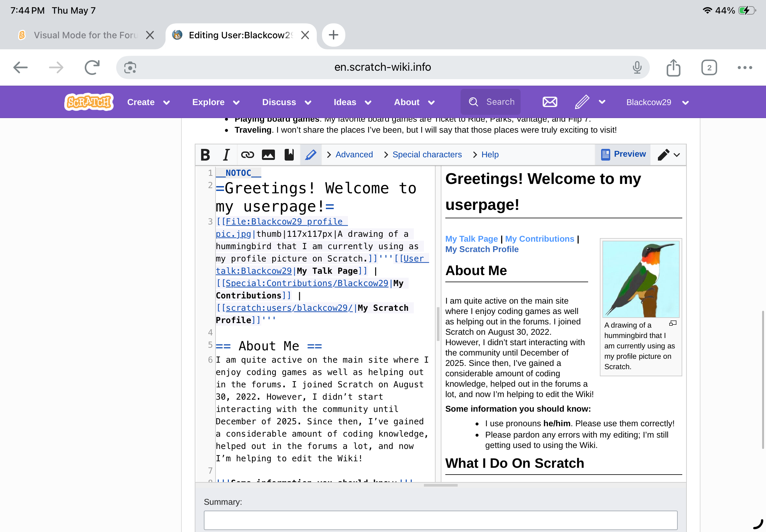The width and height of the screenshot is (766, 532).
Task: Go back with the browser back arrow
Action: coord(20,68)
